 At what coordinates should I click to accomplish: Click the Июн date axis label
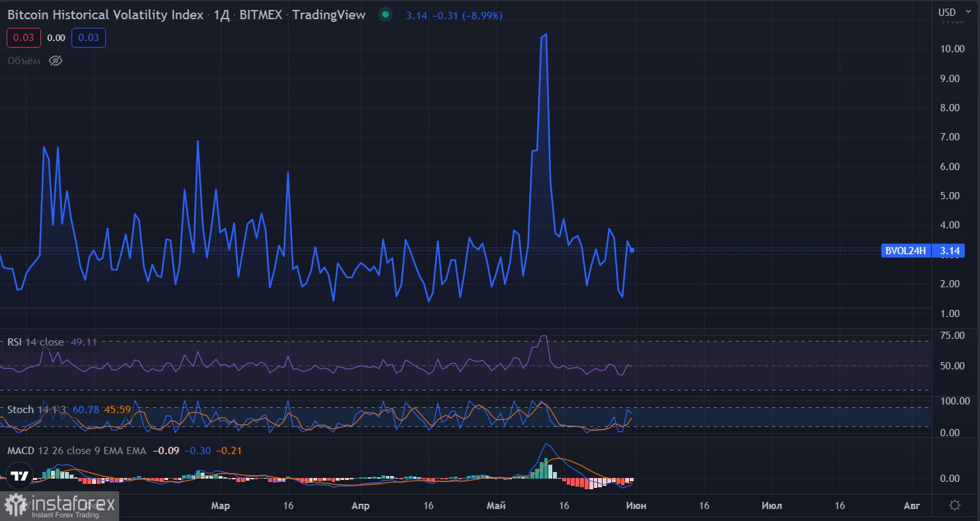click(636, 506)
